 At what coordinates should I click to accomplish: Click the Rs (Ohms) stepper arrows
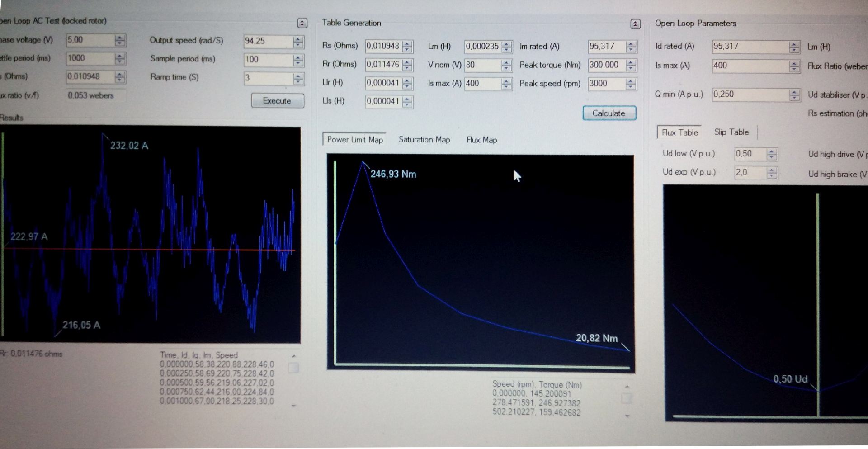407,47
